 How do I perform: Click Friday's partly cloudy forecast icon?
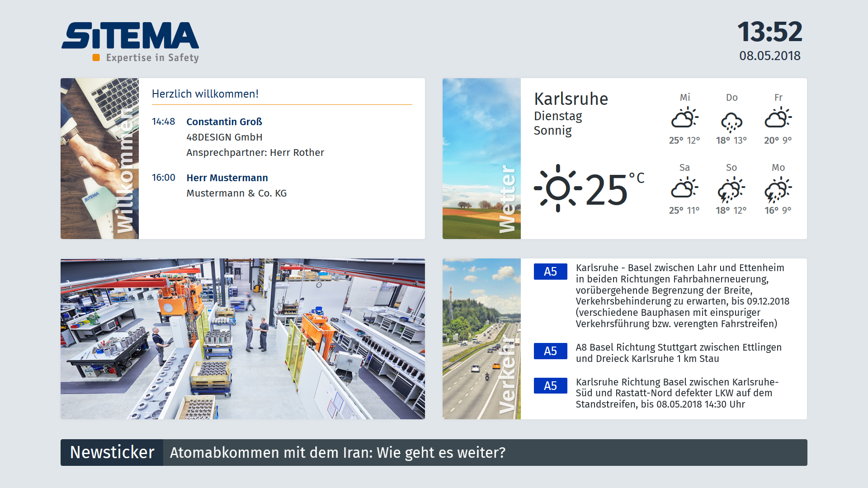pos(778,118)
